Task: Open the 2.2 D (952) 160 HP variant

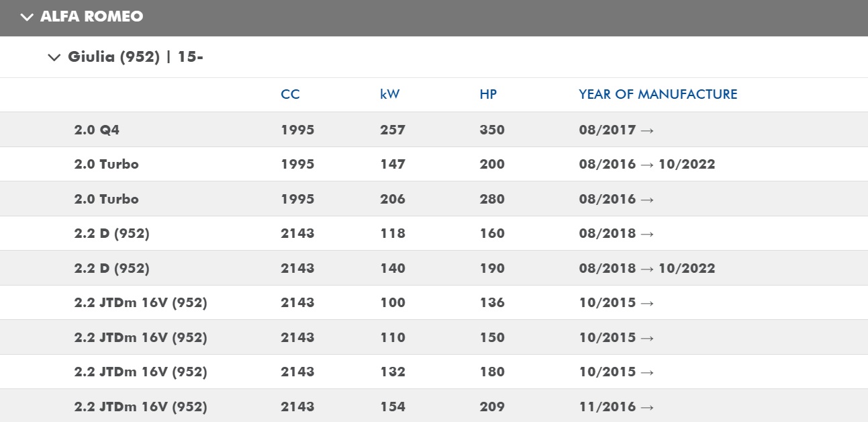Action: (111, 234)
